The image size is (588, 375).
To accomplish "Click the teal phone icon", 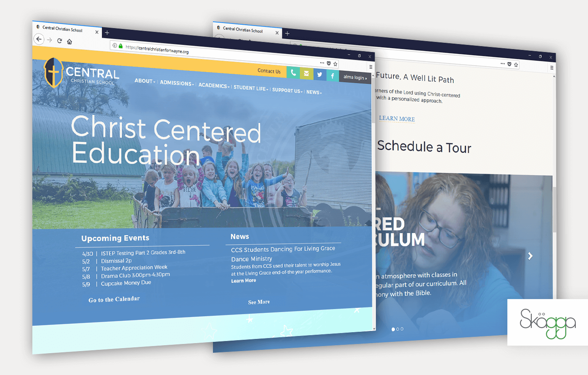I will 293,73.
